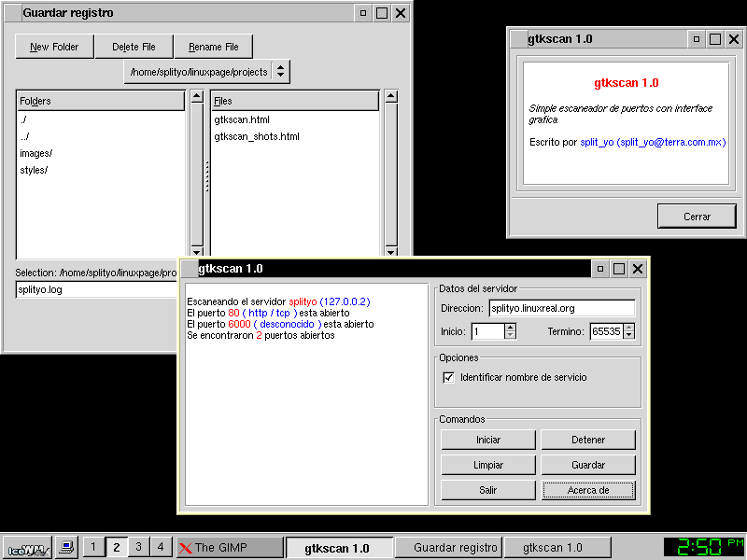Click the 2:50 PM taskbar clock
Image resolution: width=747 pixels, height=560 pixels.
coord(704,547)
